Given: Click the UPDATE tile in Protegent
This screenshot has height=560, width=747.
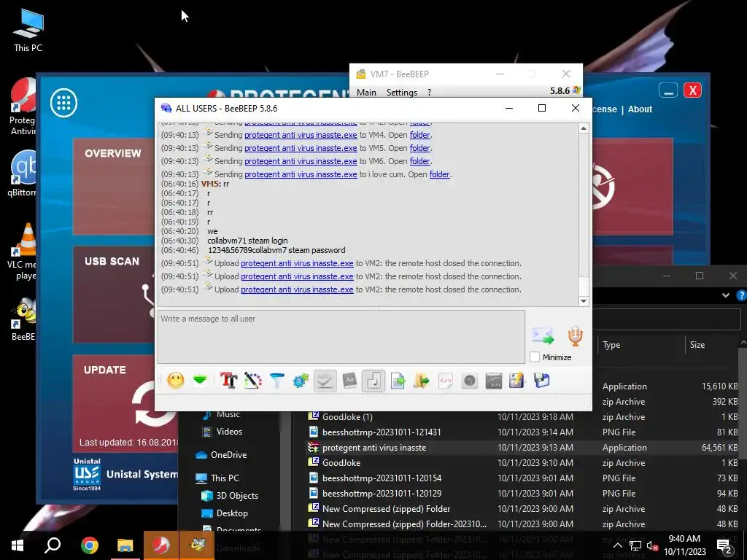Looking at the screenshot, I should (x=125, y=402).
